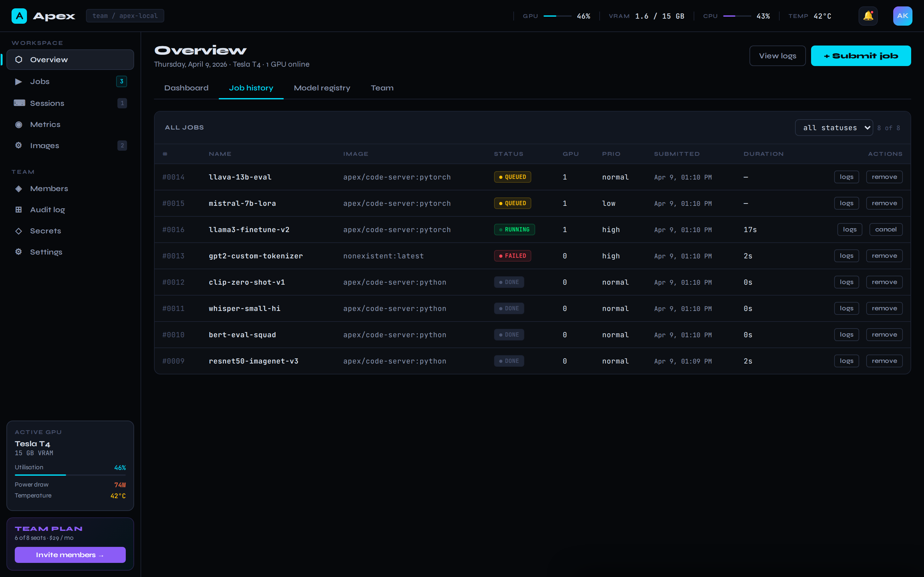Click the notification bell icon
The image size is (924, 577).
pos(868,16)
